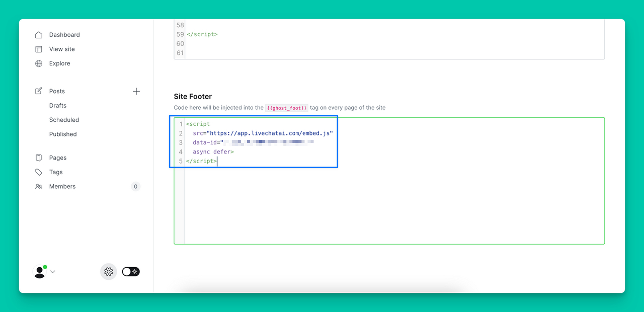Open Dashboard via its house icon
Screen dimensions: 644x312
[39, 35]
